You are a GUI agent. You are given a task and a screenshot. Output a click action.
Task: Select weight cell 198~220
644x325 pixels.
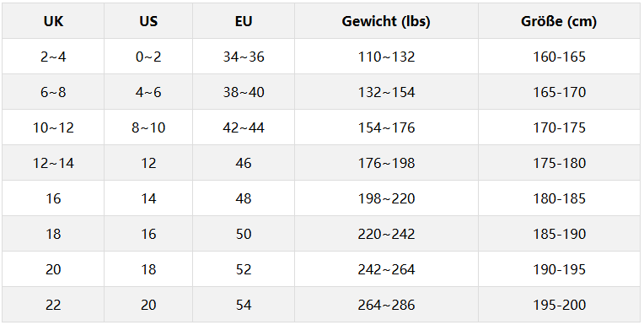(x=386, y=198)
